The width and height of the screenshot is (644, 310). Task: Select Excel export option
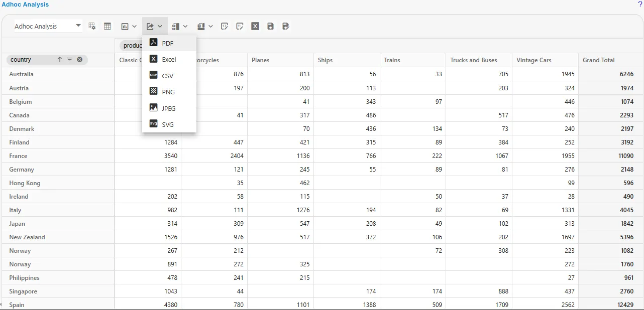tap(169, 59)
